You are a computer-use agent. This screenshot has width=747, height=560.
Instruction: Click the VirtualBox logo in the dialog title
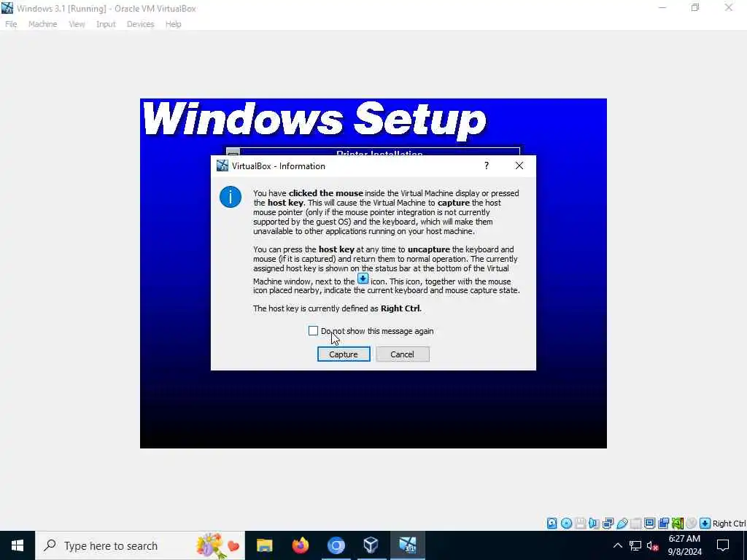tap(222, 166)
